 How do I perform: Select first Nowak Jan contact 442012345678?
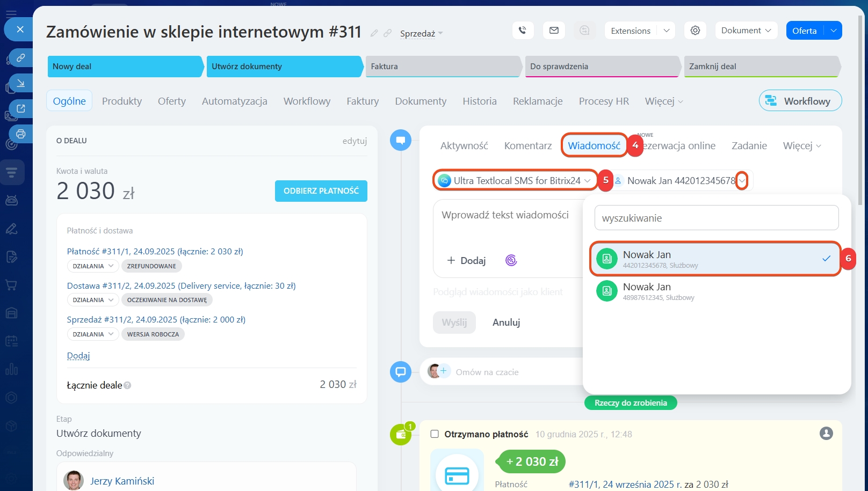714,259
